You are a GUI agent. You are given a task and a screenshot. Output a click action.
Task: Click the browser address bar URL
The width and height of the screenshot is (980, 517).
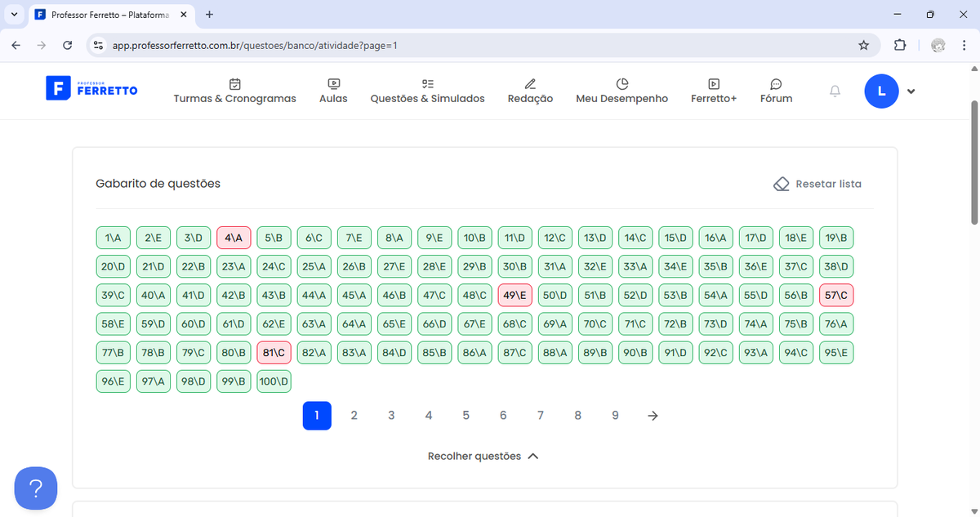point(255,45)
